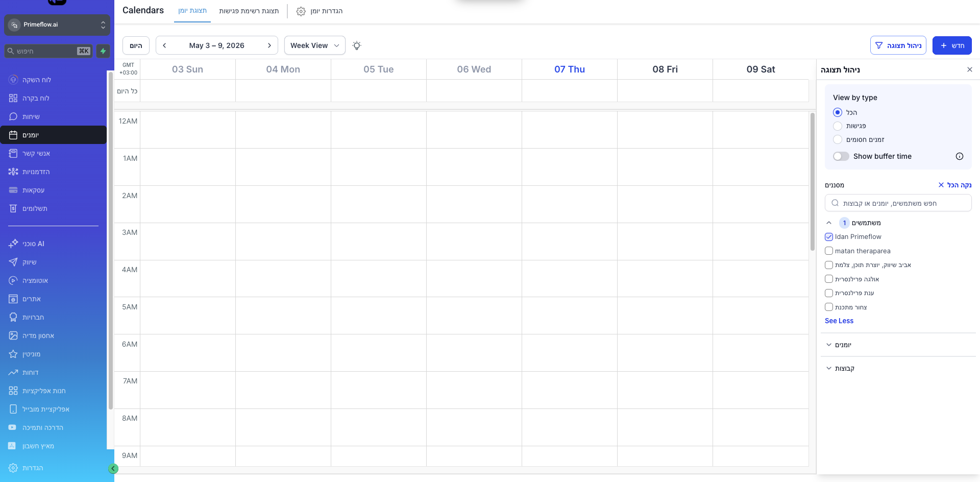Viewport: 980px width, 482px height.
Task: Click the See Less link
Action: (x=839, y=321)
